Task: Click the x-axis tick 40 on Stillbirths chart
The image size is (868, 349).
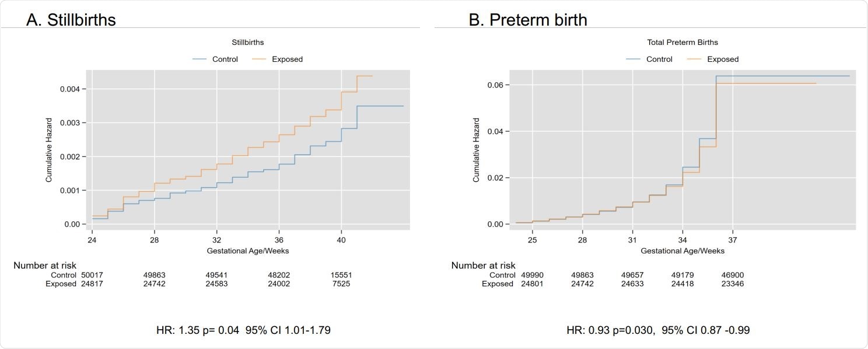Action: pos(341,239)
